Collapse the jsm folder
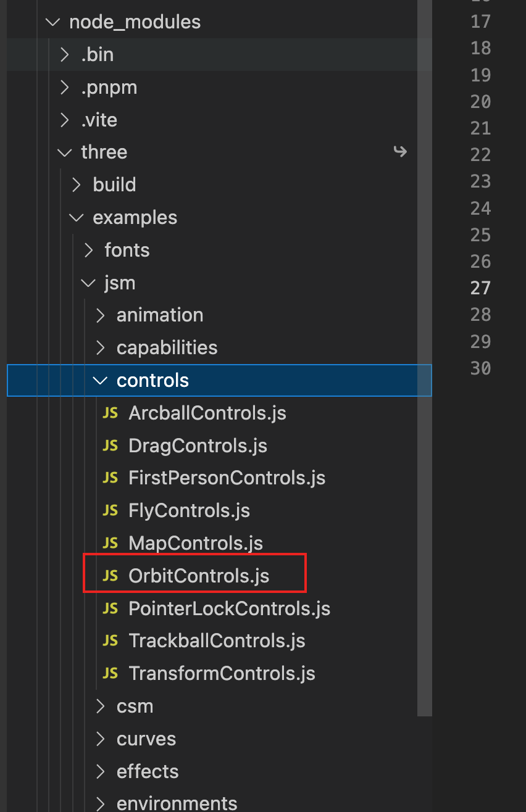The width and height of the screenshot is (526, 812). (88, 283)
